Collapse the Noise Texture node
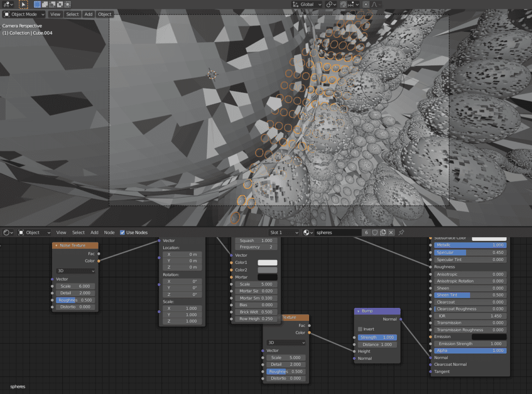This screenshot has height=394, width=532. 56,246
